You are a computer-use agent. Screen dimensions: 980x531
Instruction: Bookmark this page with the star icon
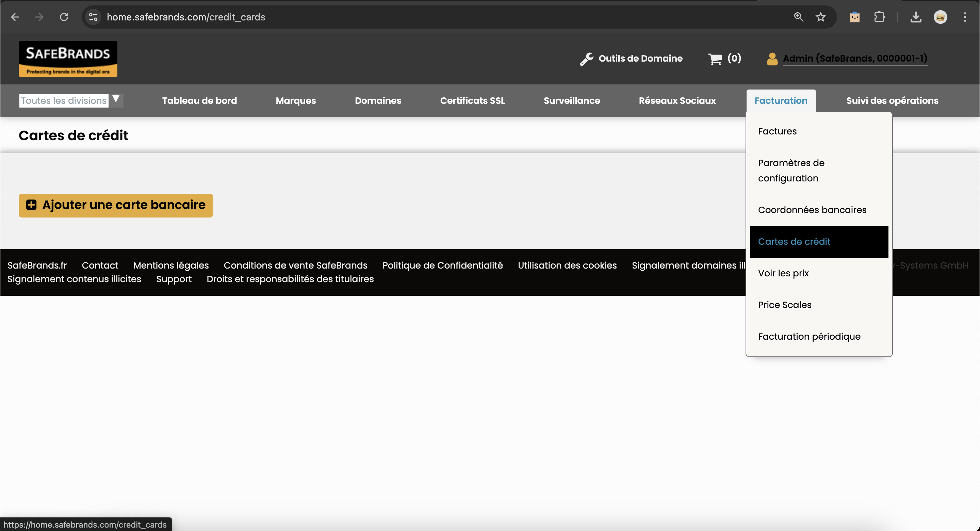click(821, 17)
